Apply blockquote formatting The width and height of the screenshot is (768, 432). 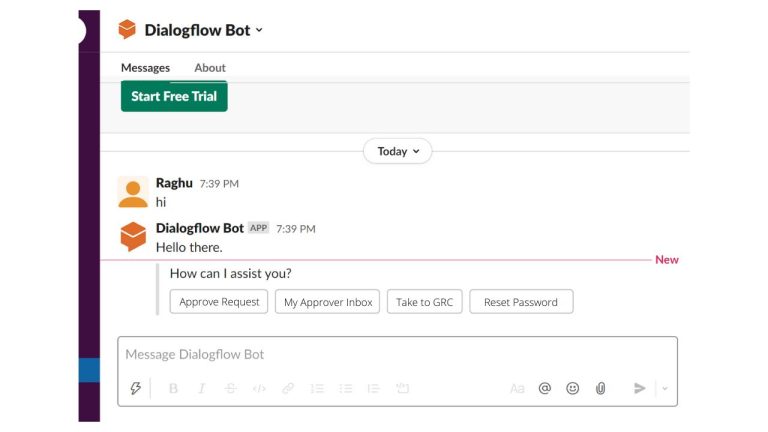(373, 389)
